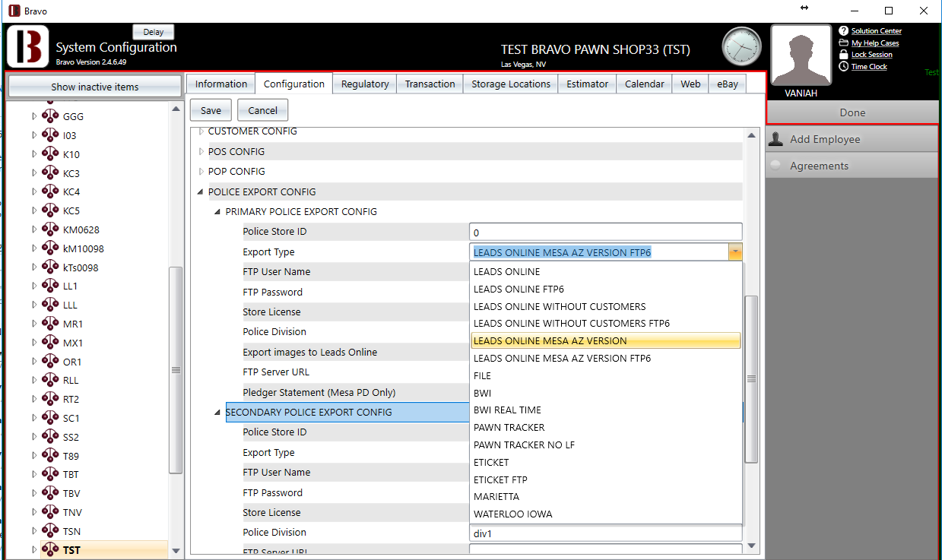Click the Police Store ID input field

605,233
